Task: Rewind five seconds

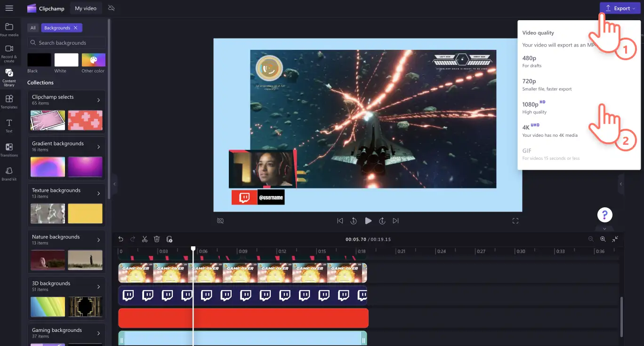Action: coord(354,220)
